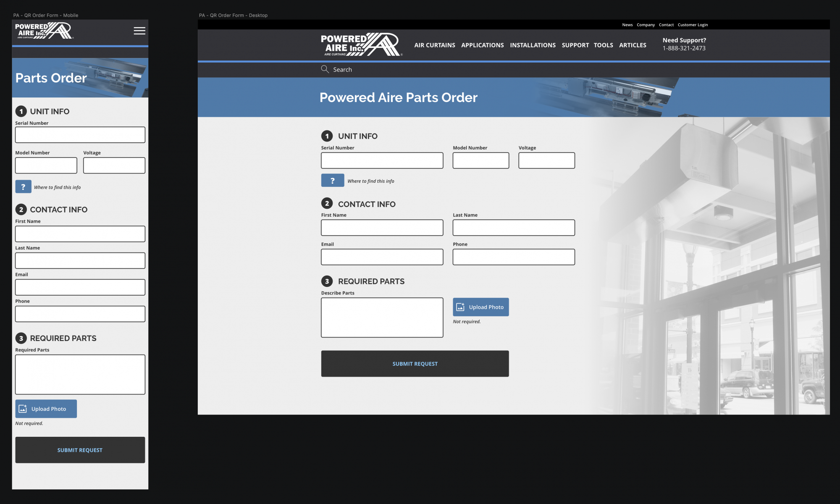Click the Contact link in top bar
Screen dimensions: 840x504
click(666, 25)
